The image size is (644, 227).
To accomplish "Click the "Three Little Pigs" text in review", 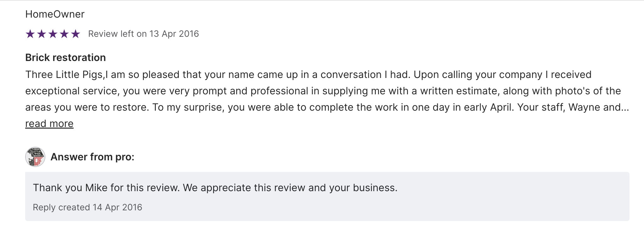I will pyautogui.click(x=64, y=75).
